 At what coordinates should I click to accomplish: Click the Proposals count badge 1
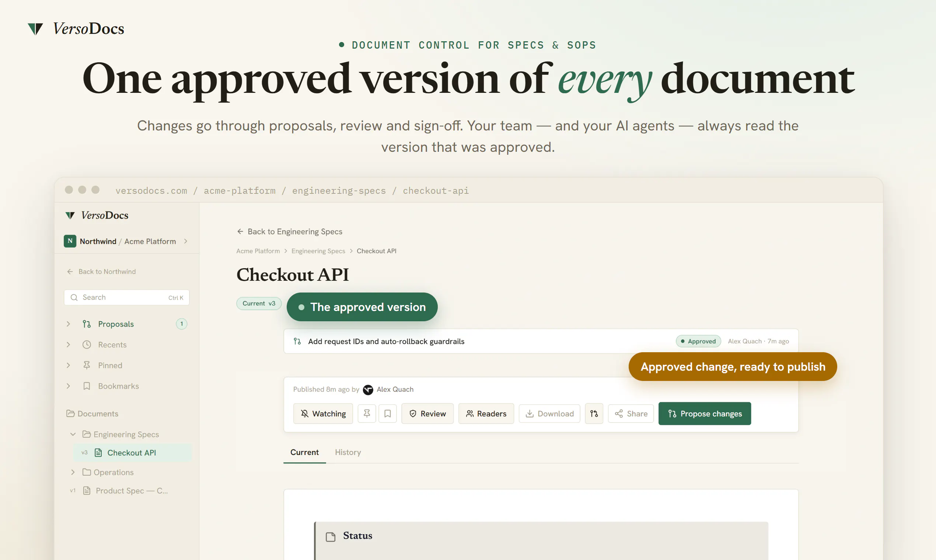[x=182, y=324]
